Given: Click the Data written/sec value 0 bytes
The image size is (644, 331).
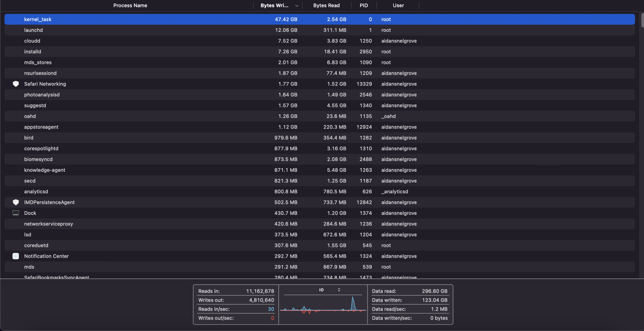Looking at the screenshot, I should pyautogui.click(x=439, y=318).
